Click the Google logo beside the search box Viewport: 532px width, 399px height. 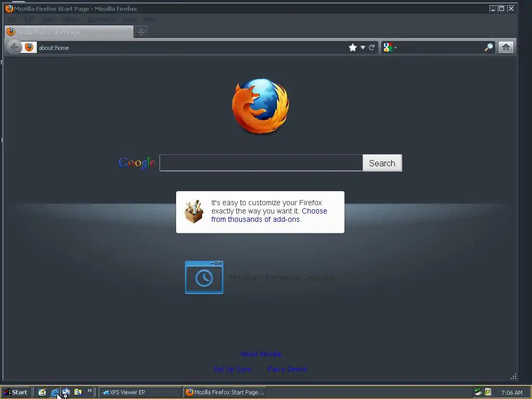[137, 163]
